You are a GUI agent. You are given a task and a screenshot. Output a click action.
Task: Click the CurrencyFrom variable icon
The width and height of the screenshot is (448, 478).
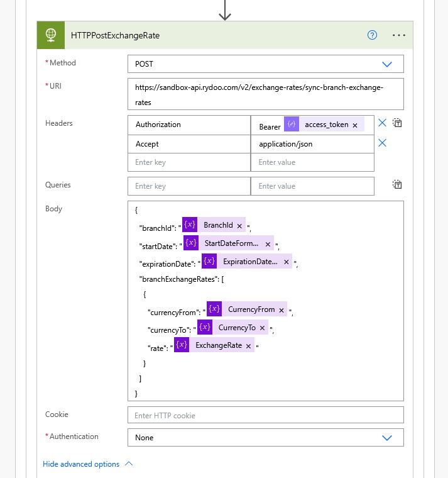[x=214, y=309]
